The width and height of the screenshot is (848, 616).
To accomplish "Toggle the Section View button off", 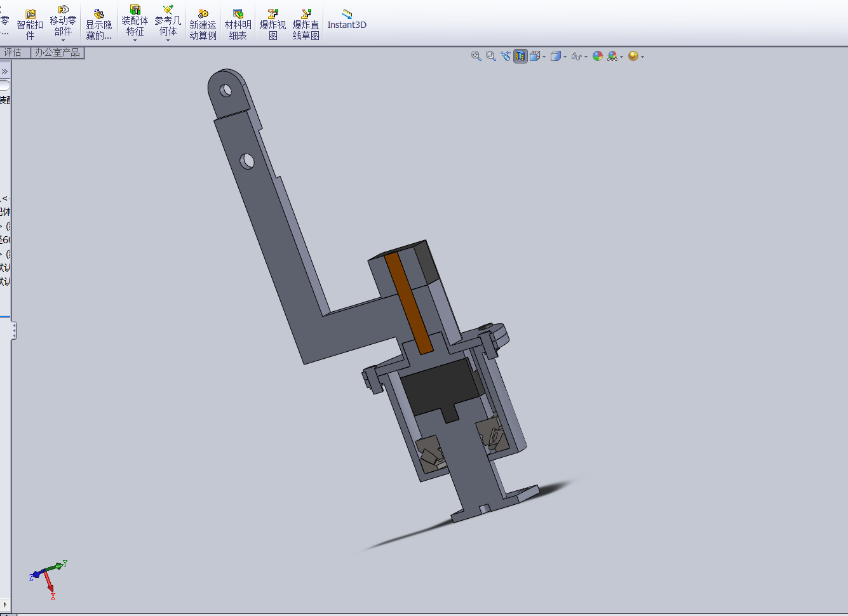I will point(520,56).
